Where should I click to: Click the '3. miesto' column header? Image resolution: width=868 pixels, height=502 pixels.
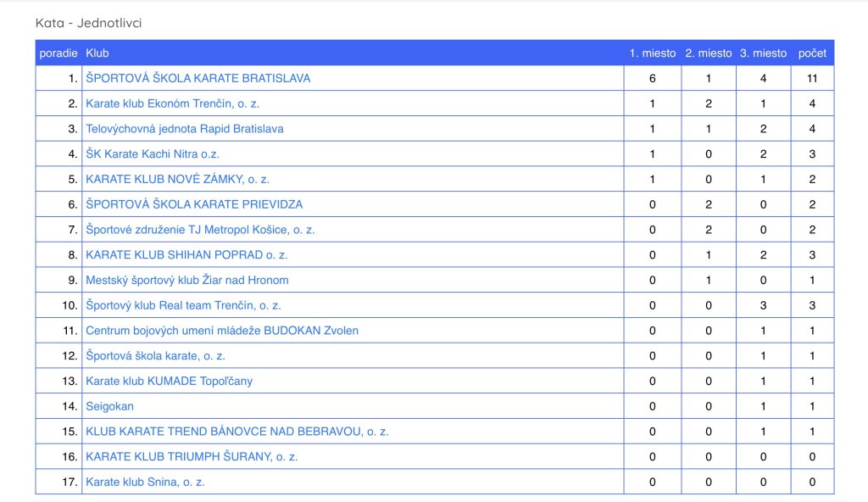click(x=764, y=53)
